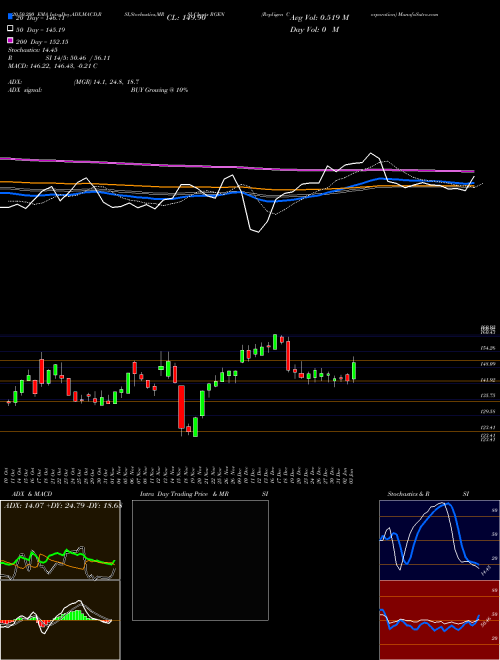The image size is (500, 660).
Task: Click the 'BUY Growing @ 10%' signal text
Action: pyautogui.click(x=159, y=90)
